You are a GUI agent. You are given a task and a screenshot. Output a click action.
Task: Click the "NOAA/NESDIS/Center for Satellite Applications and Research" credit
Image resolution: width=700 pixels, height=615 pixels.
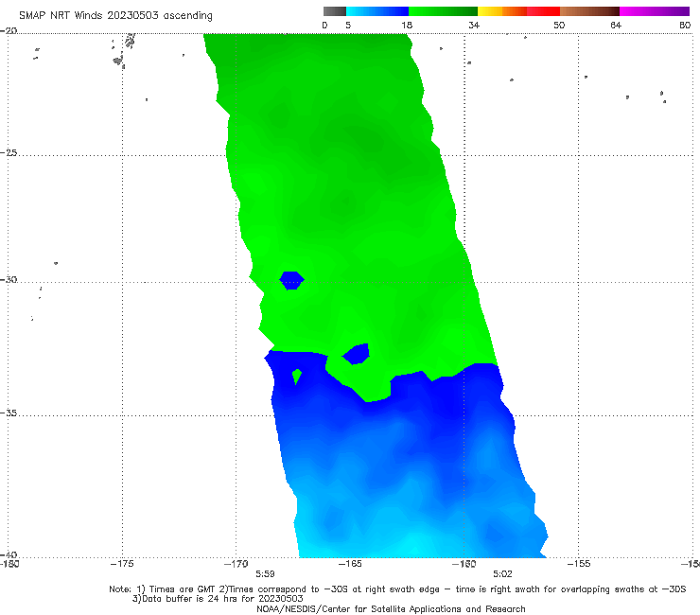391,609
